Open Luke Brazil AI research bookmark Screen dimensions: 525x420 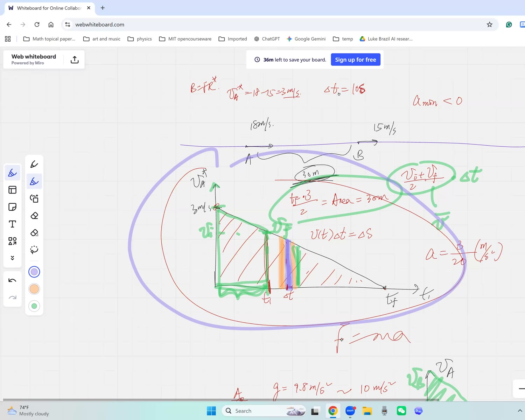386,39
